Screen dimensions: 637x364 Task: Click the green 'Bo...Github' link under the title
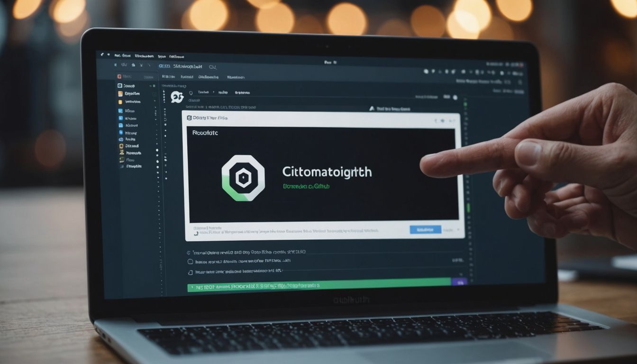pyautogui.click(x=306, y=187)
